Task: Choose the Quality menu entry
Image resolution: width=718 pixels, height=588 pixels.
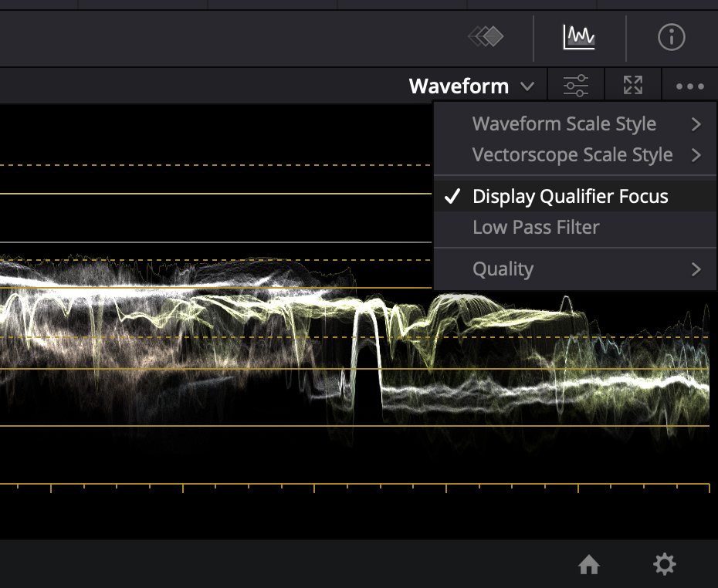Action: [x=503, y=269]
